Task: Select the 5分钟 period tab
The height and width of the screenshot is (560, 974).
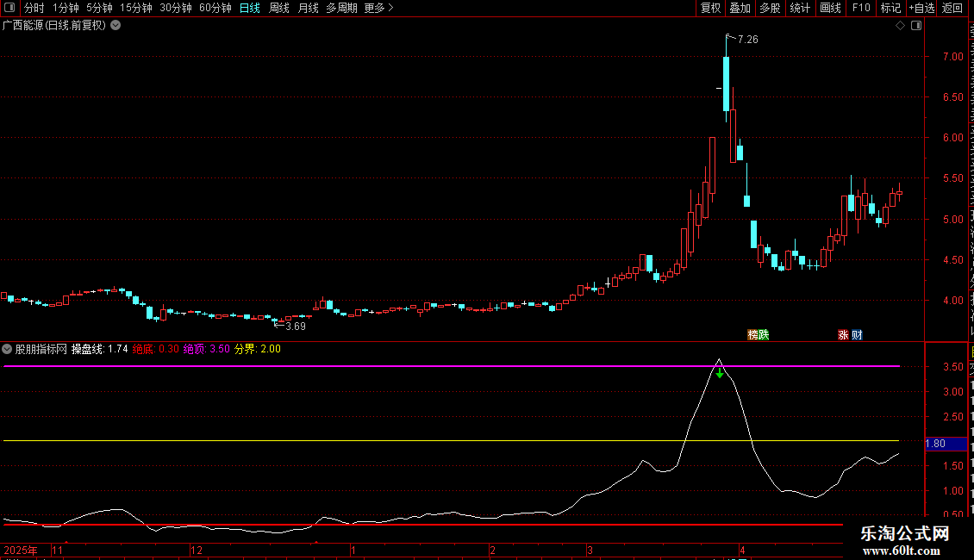Action: point(99,8)
